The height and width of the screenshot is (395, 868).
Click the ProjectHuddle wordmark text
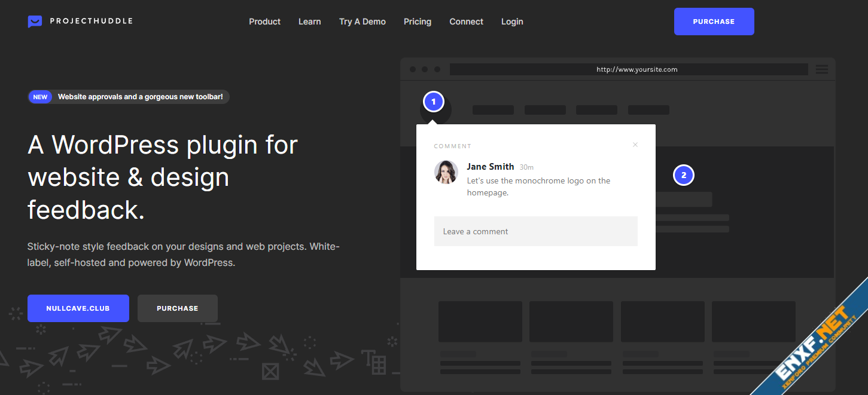tap(92, 21)
